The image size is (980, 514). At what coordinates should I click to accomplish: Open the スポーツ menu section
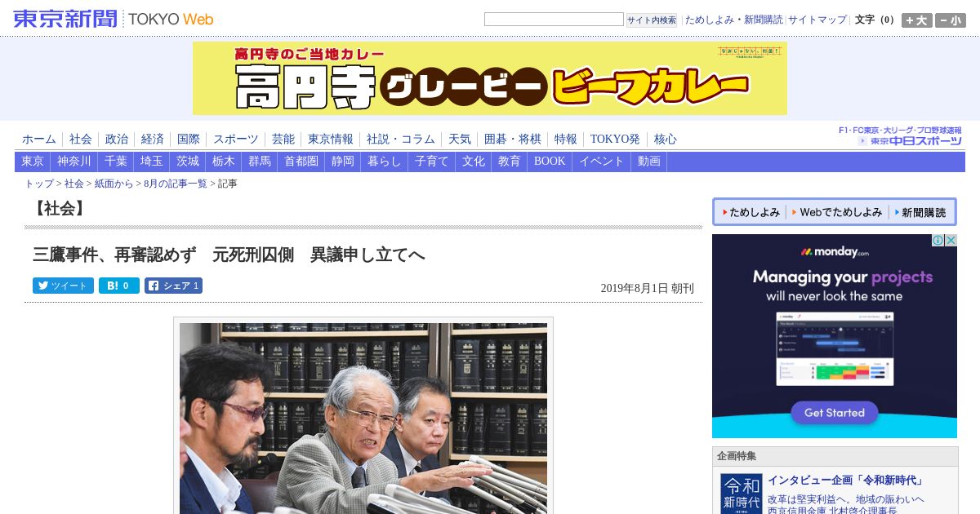click(236, 140)
